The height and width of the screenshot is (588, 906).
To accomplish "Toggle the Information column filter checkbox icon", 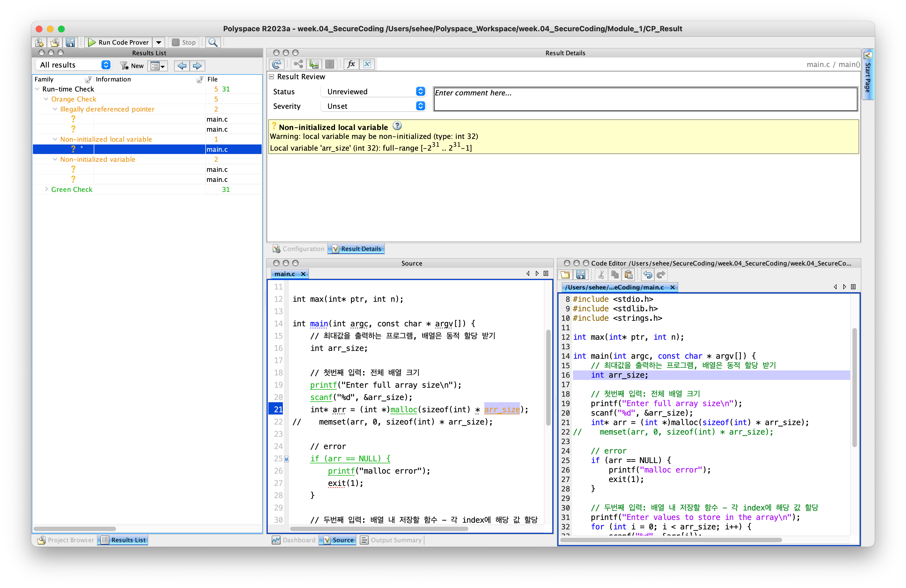I will pyautogui.click(x=199, y=79).
